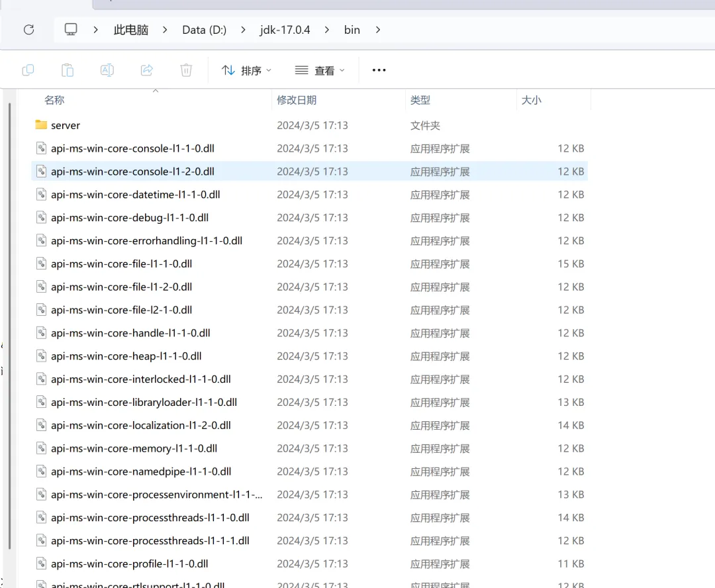This screenshot has height=588, width=715.
Task: Click icon of api-ms-win-core-file-l1-1-0.dll
Action: coord(41,263)
